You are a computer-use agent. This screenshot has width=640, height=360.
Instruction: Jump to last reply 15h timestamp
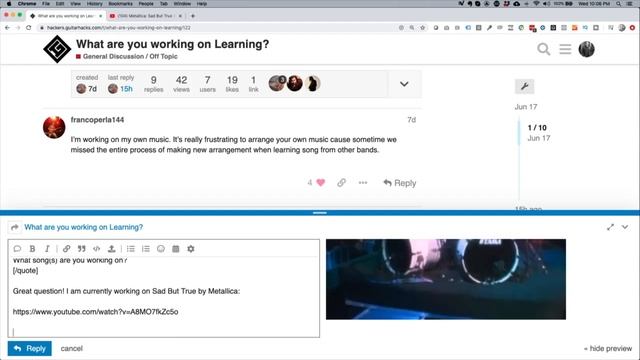pos(126,89)
